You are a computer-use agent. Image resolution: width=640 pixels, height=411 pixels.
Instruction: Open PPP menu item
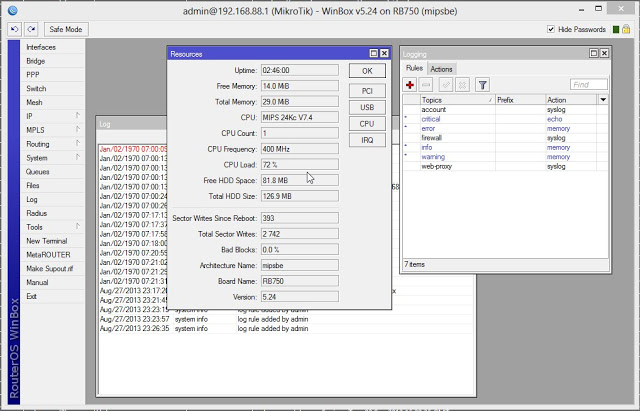[52, 75]
